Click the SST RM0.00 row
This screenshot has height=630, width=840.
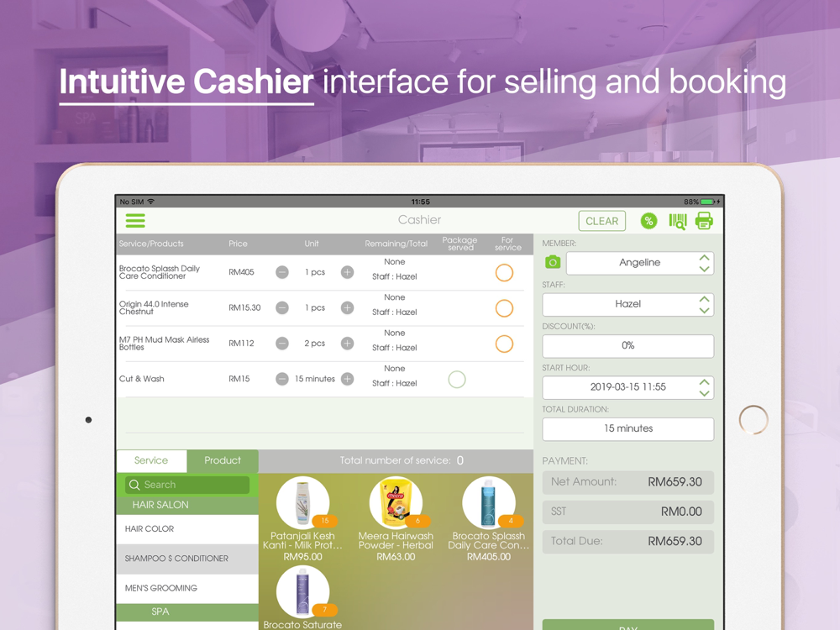pos(627,512)
